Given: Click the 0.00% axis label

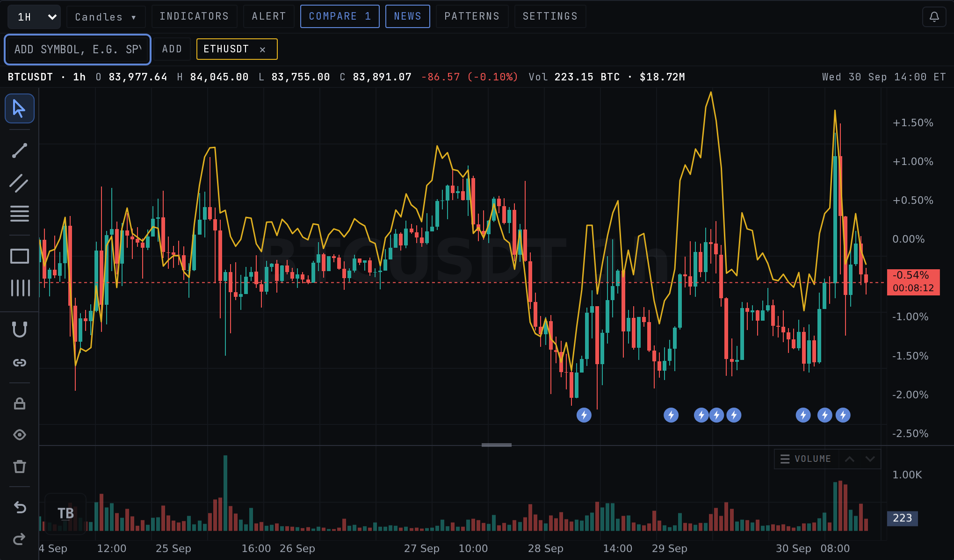Looking at the screenshot, I should (908, 239).
